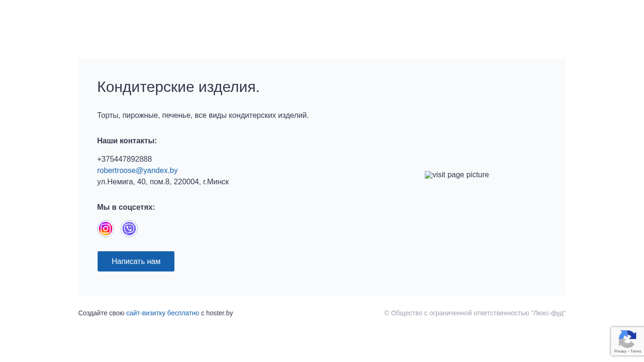Open the Viber chat icon

pyautogui.click(x=129, y=229)
